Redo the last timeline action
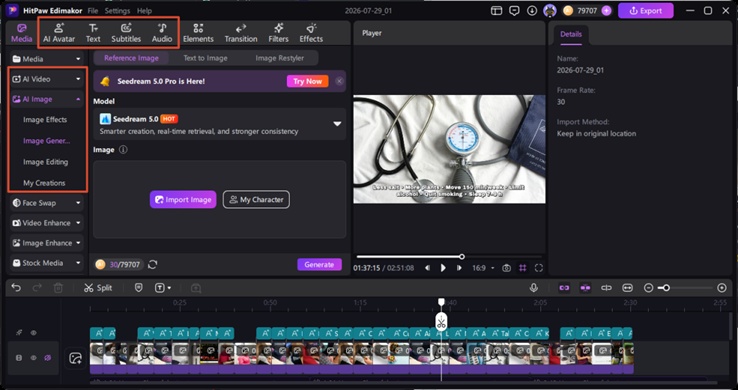Screen dimensions: 738x390 37,287
